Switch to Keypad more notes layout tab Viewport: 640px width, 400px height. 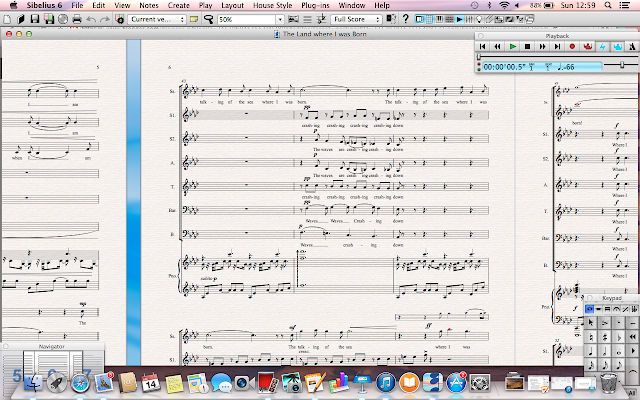[598, 309]
